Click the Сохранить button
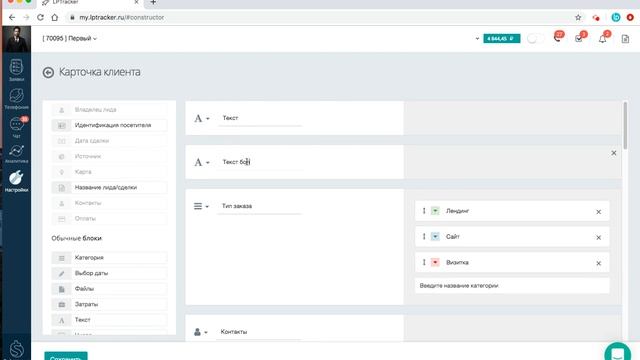 [x=66, y=356]
